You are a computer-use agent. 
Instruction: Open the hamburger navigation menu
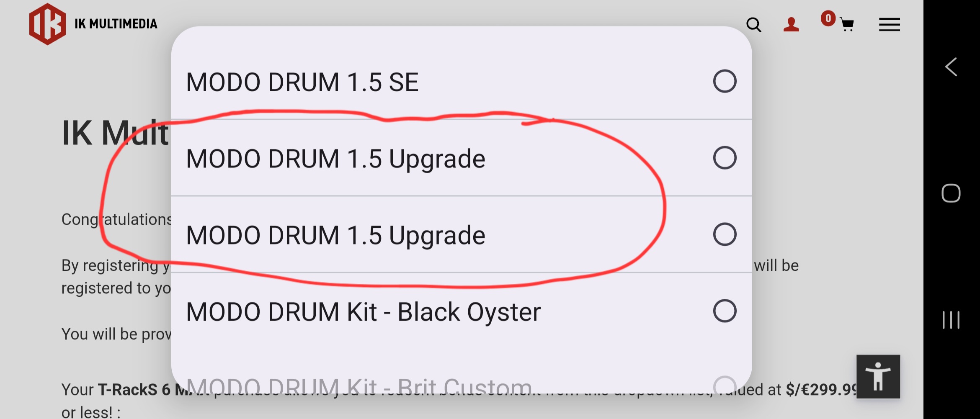coord(889,25)
